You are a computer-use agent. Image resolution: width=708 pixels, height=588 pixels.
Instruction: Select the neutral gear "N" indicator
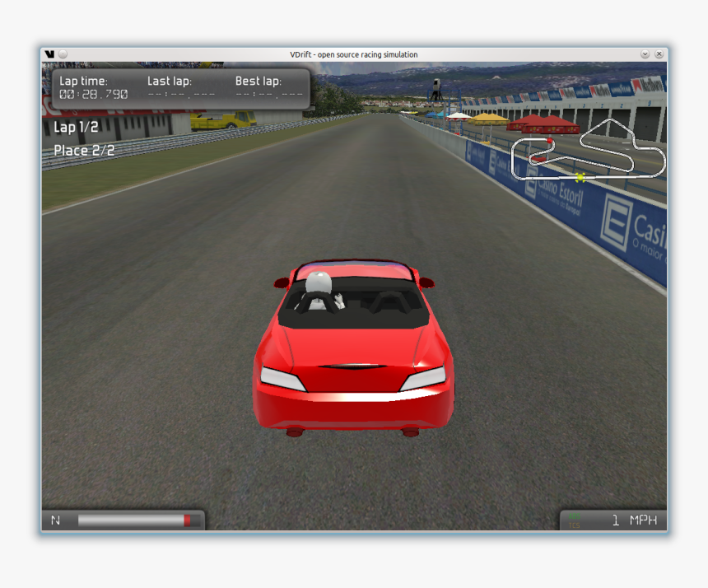pos(57,520)
